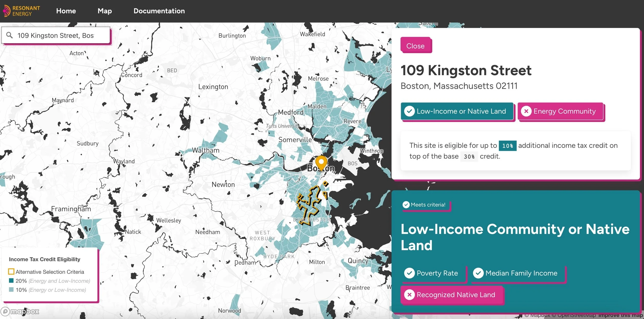Click the Mapbox logo on the map
644x319 pixels.
[x=20, y=311]
